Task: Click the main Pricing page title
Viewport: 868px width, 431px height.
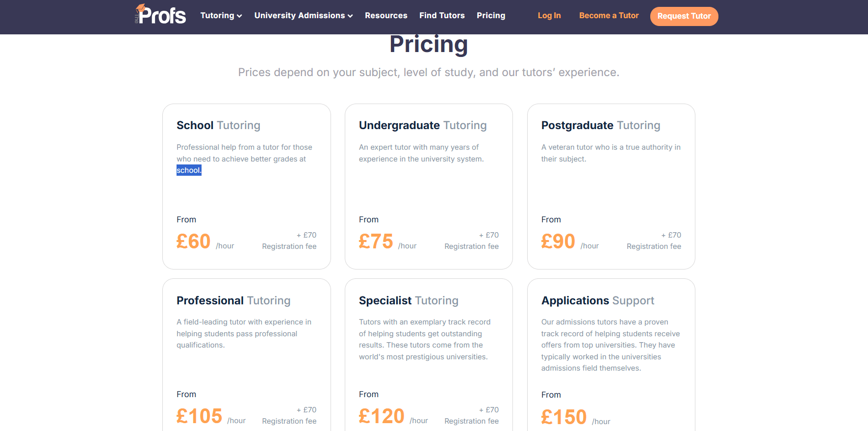Action: click(429, 45)
